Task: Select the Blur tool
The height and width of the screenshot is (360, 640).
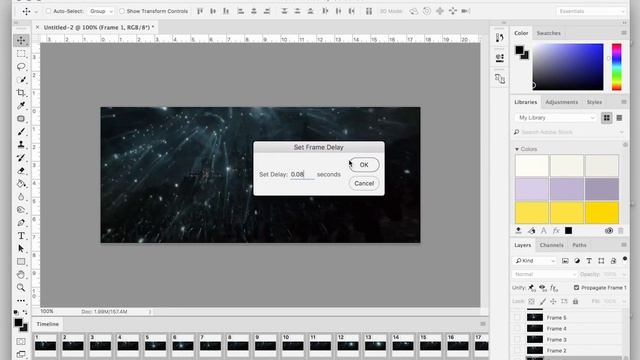Action: 21,197
